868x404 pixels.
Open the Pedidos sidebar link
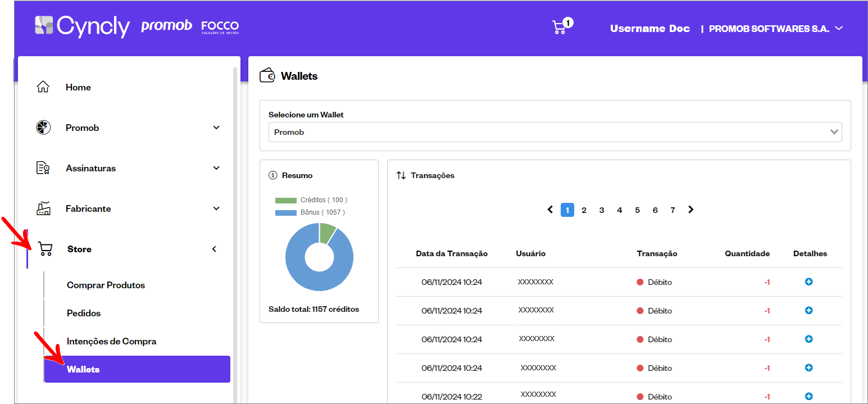tap(84, 313)
